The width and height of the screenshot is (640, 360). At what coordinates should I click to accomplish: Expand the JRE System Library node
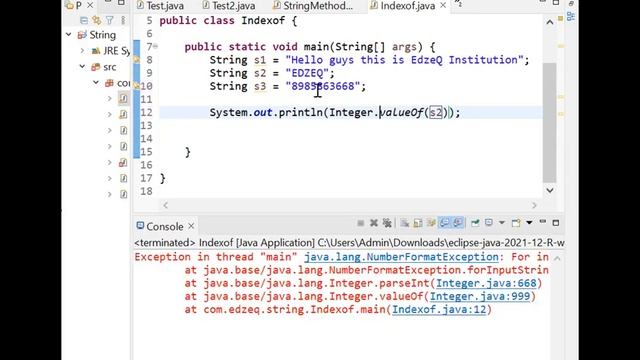[x=82, y=51]
